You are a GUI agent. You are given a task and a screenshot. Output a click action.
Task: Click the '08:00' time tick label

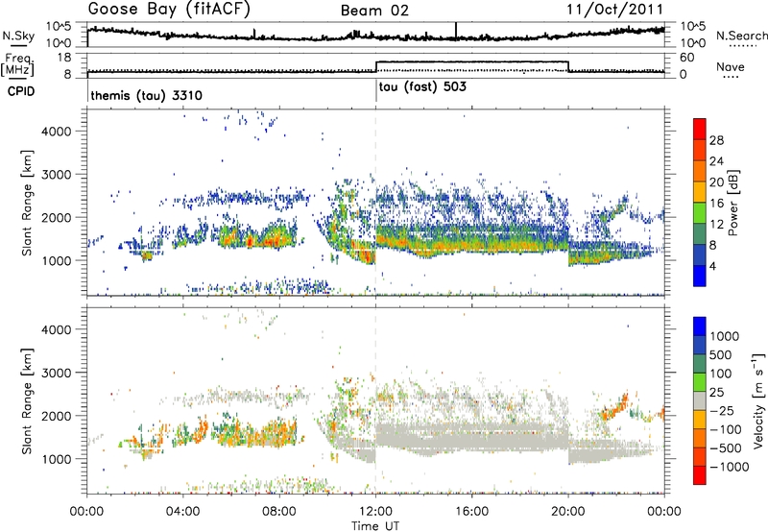point(279,512)
